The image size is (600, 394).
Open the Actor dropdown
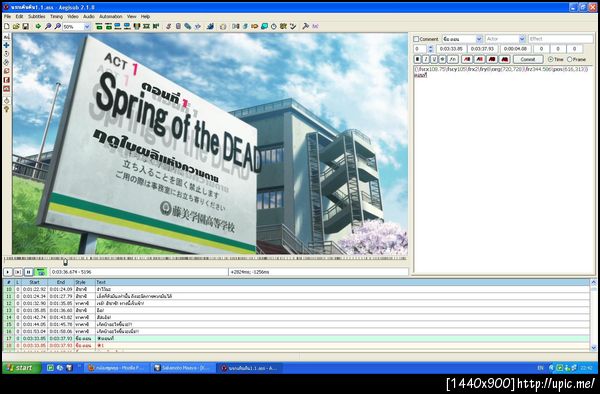click(522, 39)
